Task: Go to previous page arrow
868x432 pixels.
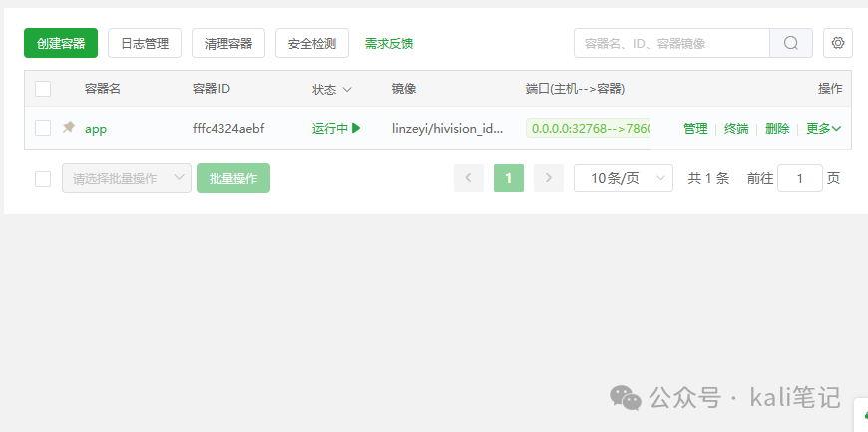Action: [469, 178]
